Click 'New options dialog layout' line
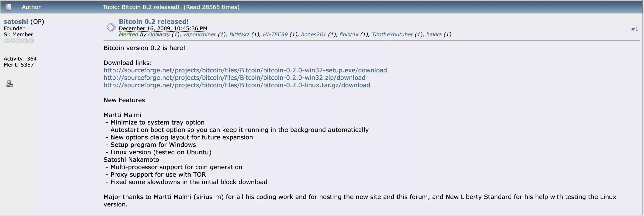Image resolution: width=644 pixels, height=216 pixels. (179, 137)
